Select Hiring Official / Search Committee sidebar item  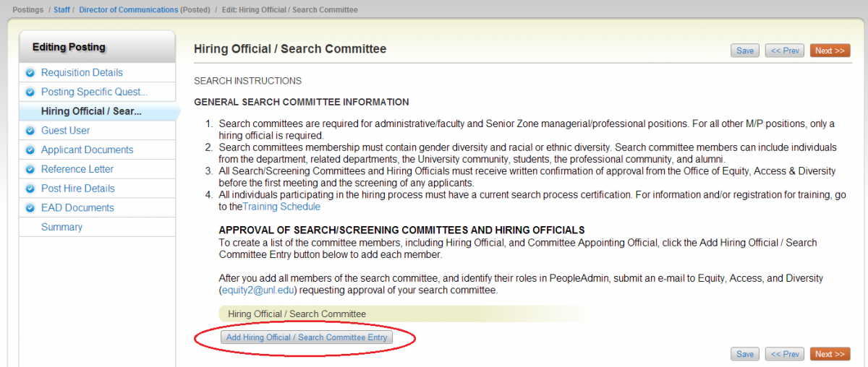pos(91,111)
